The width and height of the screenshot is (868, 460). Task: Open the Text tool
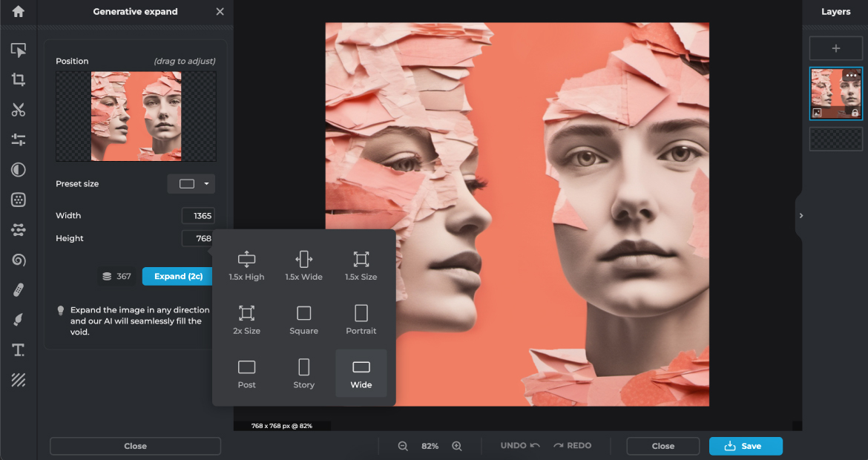(19, 350)
